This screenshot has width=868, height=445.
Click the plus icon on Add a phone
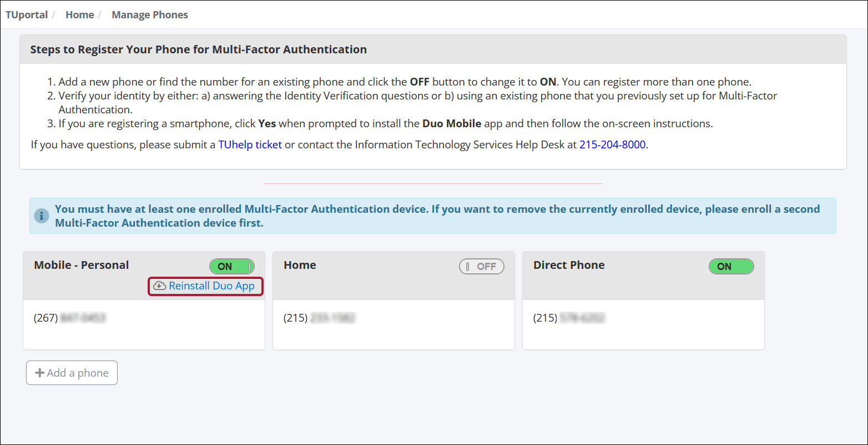tap(39, 372)
